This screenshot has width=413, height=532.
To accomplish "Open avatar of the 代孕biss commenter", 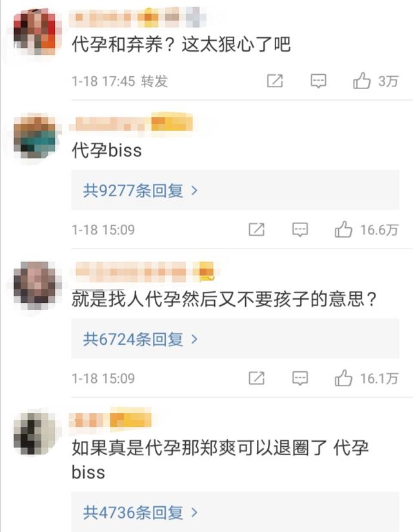I will tap(35, 138).
